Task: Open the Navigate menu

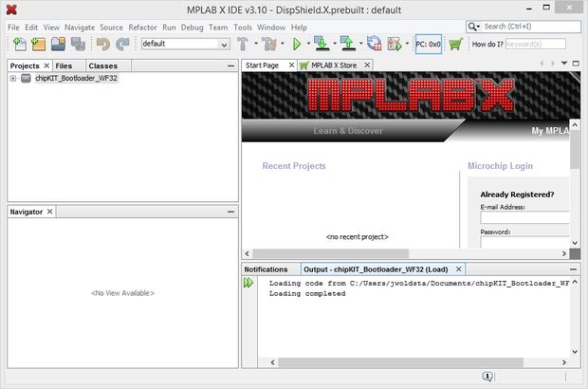Action: click(80, 28)
